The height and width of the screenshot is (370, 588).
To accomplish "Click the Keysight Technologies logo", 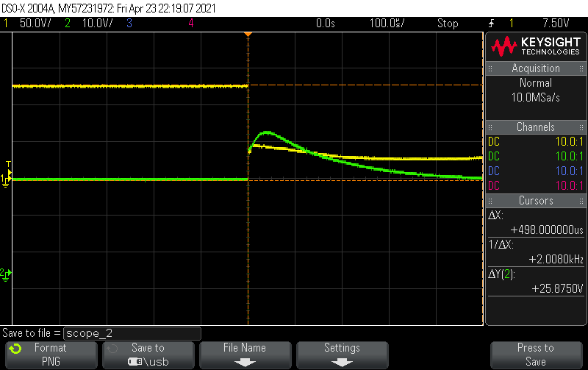I will (x=536, y=47).
